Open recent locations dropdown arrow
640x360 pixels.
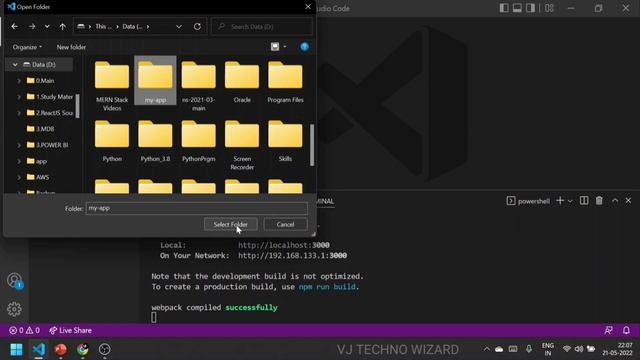47,27
